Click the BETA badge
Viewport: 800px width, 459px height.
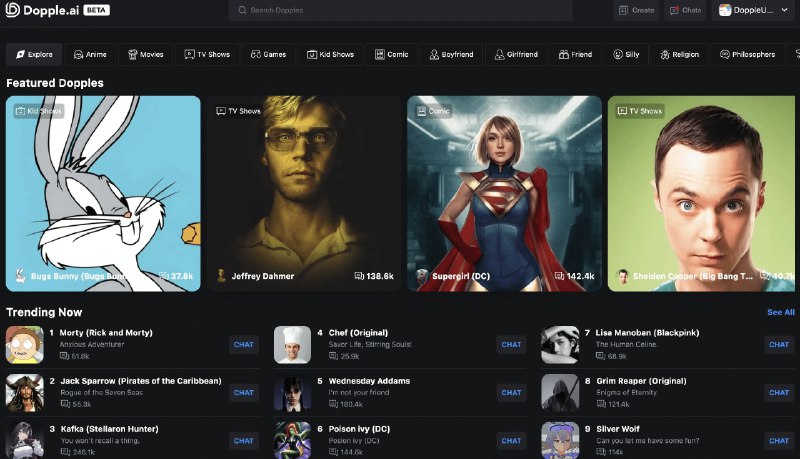click(x=96, y=10)
